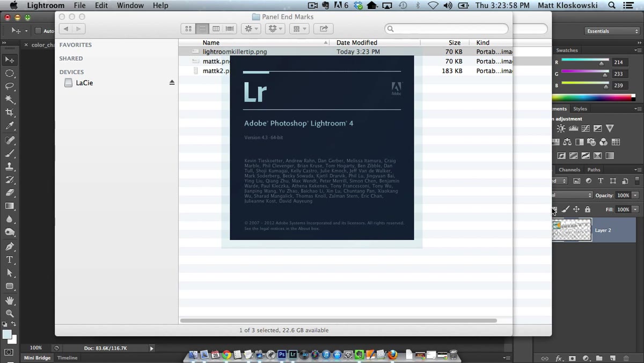The image size is (644, 363).
Task: Select the Crop tool
Action: point(10,112)
